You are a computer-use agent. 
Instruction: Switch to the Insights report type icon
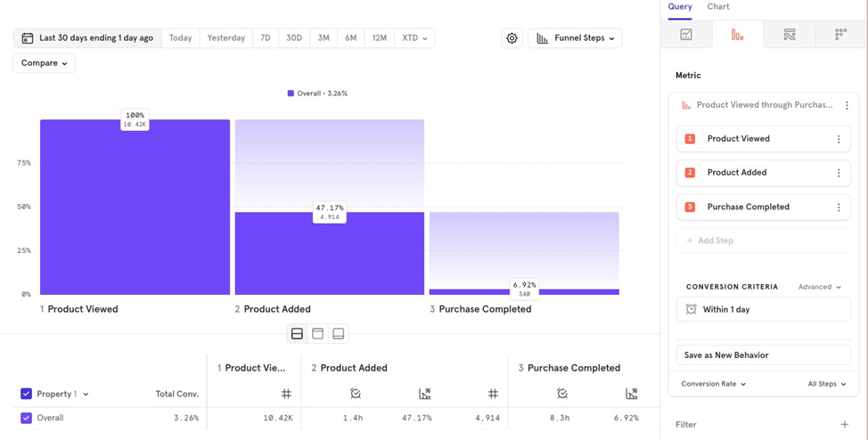coord(686,35)
